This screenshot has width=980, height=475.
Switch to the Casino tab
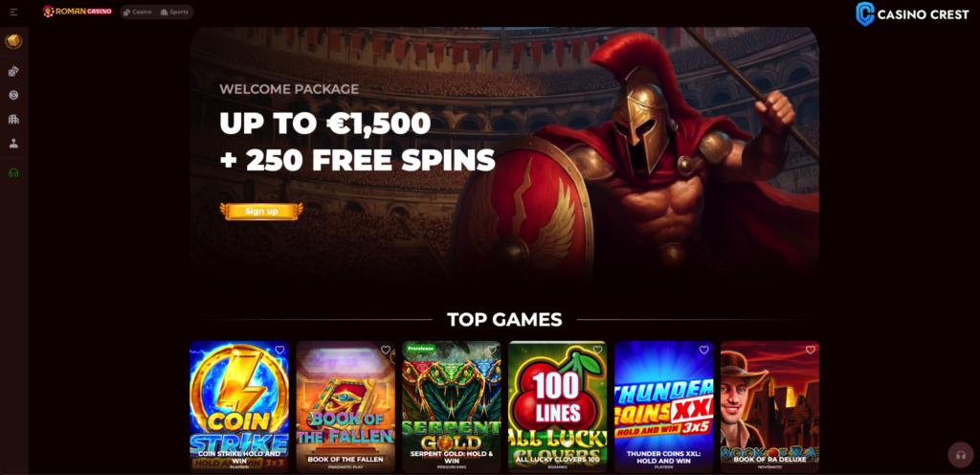click(x=138, y=11)
